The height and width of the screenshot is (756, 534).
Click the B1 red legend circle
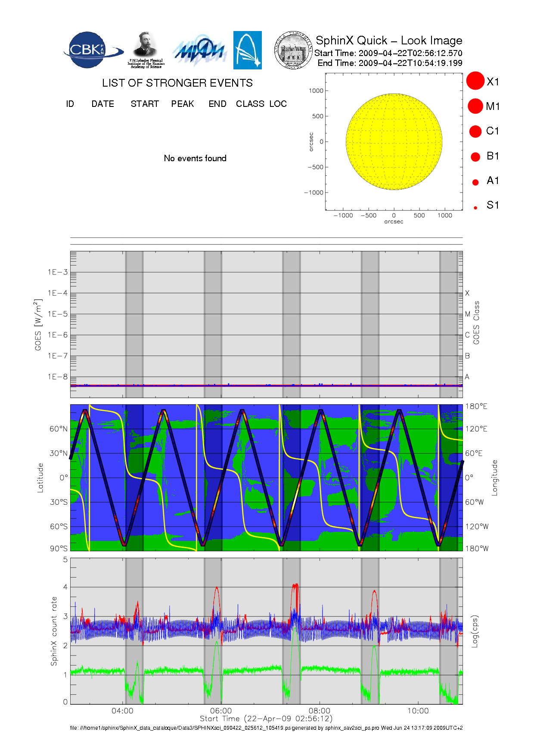pyautogui.click(x=475, y=156)
